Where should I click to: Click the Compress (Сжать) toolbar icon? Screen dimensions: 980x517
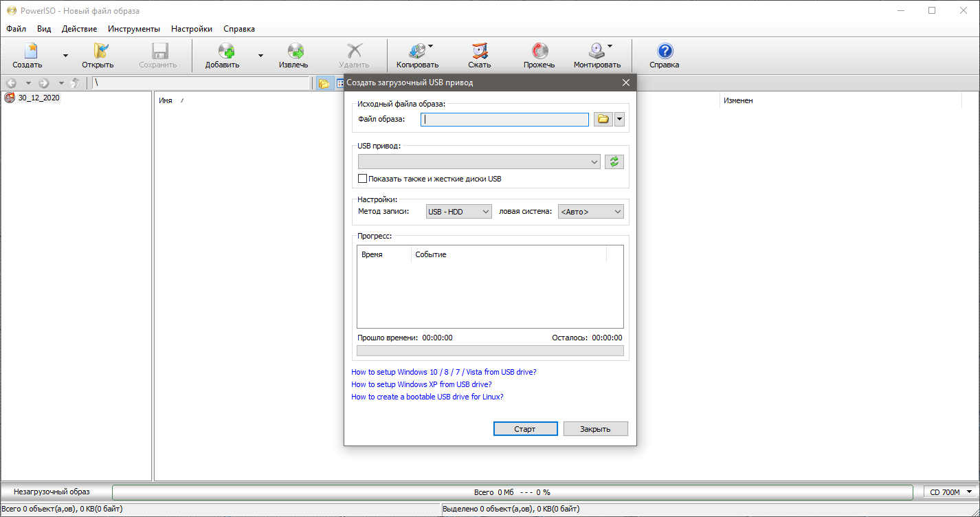click(480, 52)
